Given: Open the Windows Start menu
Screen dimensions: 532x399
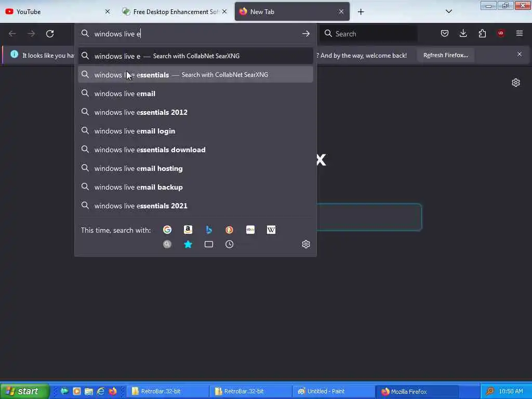Looking at the screenshot, I should 24,391.
